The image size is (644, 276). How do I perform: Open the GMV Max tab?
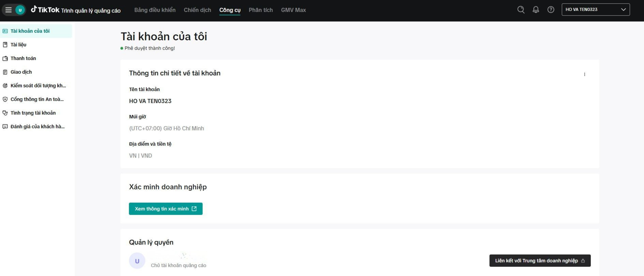(x=293, y=10)
